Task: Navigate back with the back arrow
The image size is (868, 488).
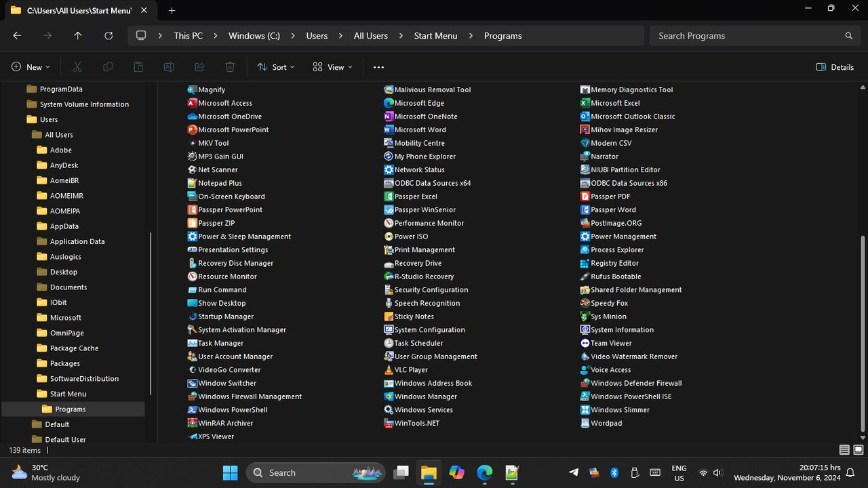Action: tap(17, 36)
